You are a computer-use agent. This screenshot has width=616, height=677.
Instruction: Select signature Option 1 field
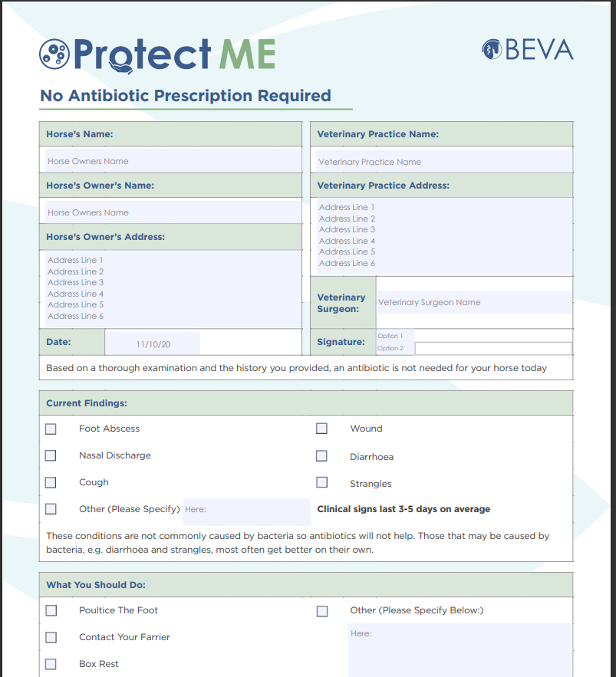[394, 336]
